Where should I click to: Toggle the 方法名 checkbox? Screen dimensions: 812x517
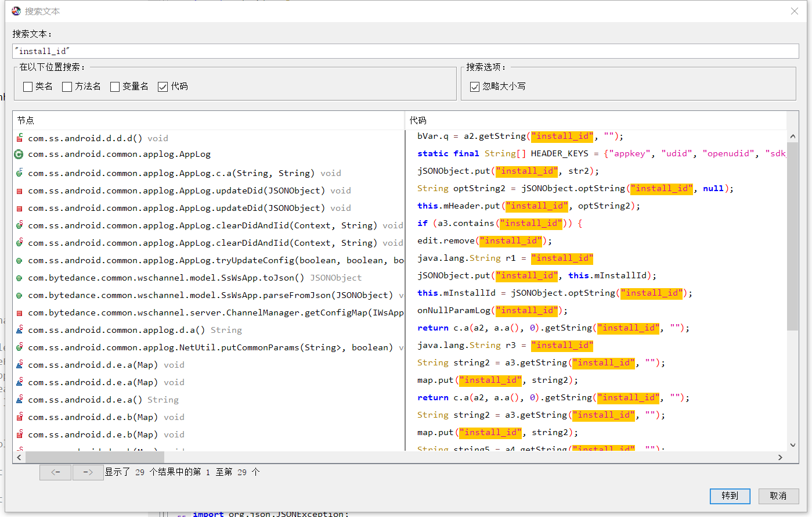click(67, 87)
